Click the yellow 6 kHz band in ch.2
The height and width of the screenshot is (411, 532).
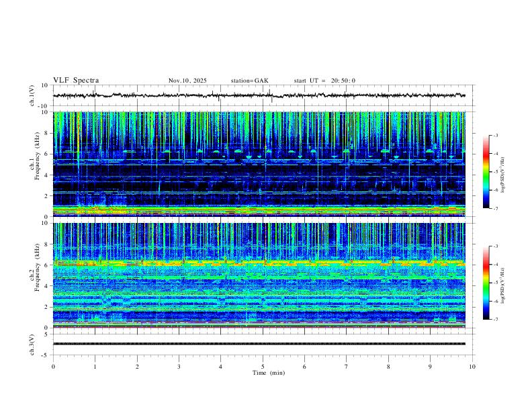[259, 263]
